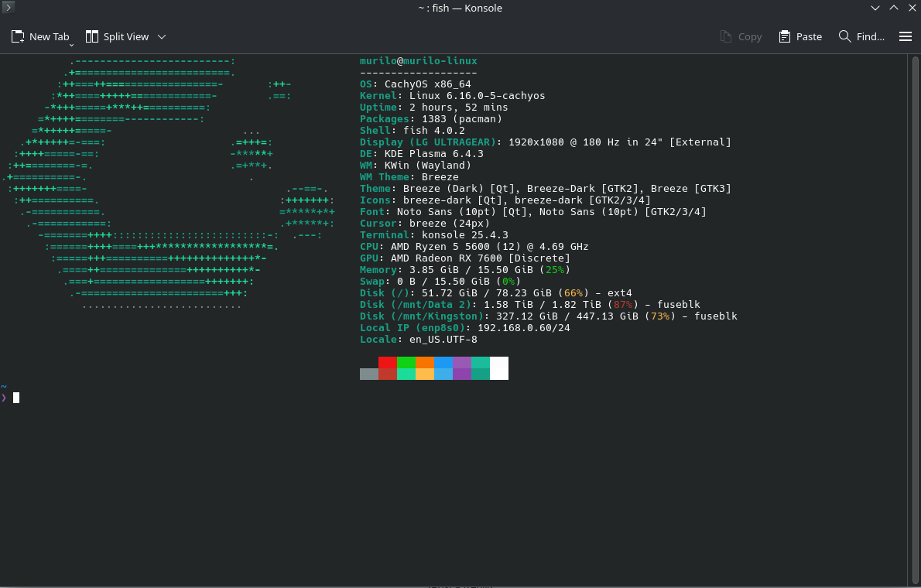Click the terminal icon in title bar

[9, 7]
